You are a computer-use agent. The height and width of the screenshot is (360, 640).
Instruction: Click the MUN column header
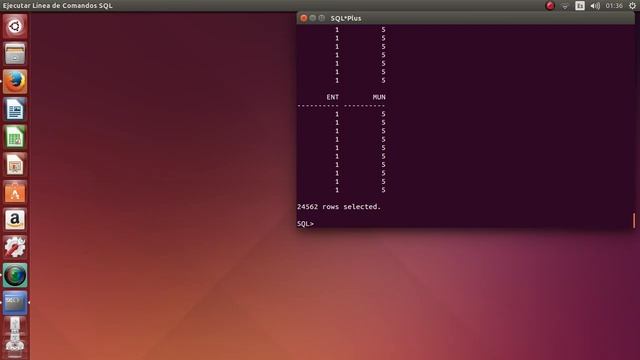[379, 97]
